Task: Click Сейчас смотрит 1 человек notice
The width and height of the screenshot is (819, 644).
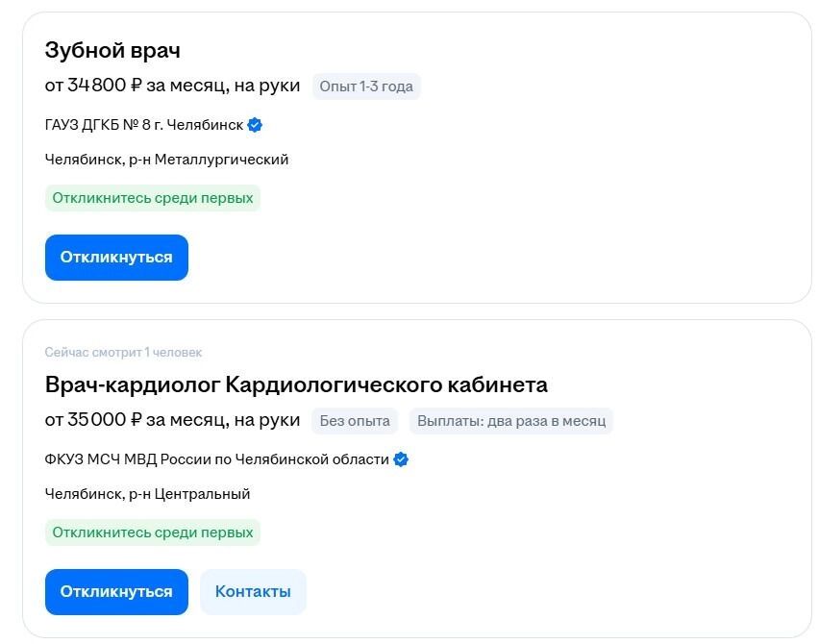Action: (123, 353)
